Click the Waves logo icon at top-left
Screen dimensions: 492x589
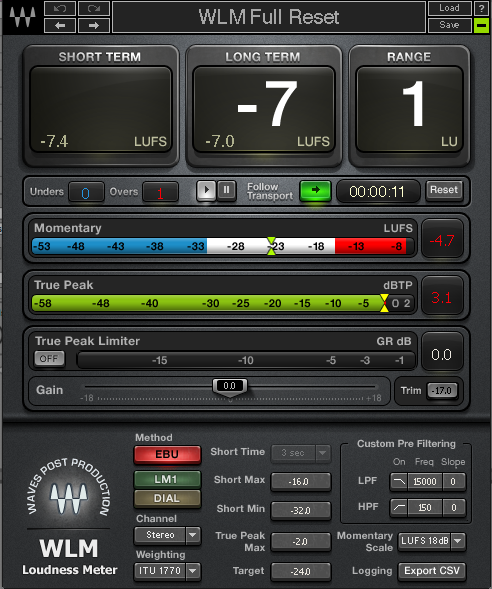click(22, 17)
